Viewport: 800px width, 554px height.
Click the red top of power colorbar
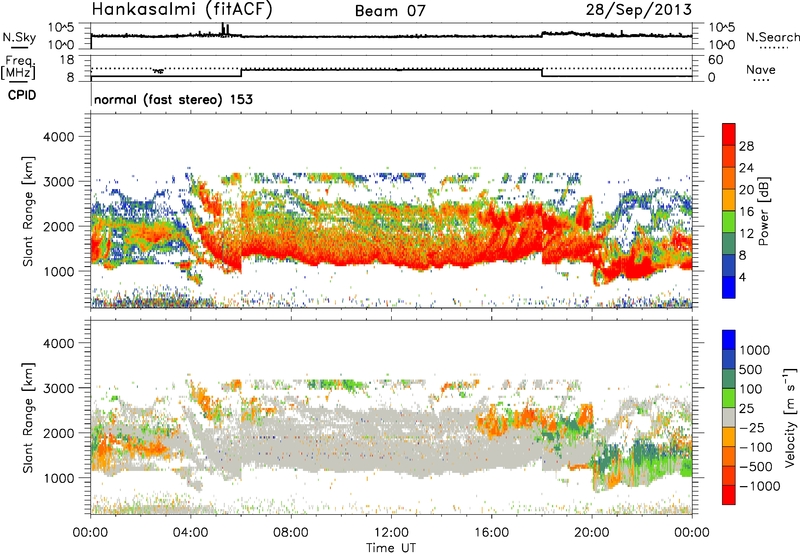729,132
